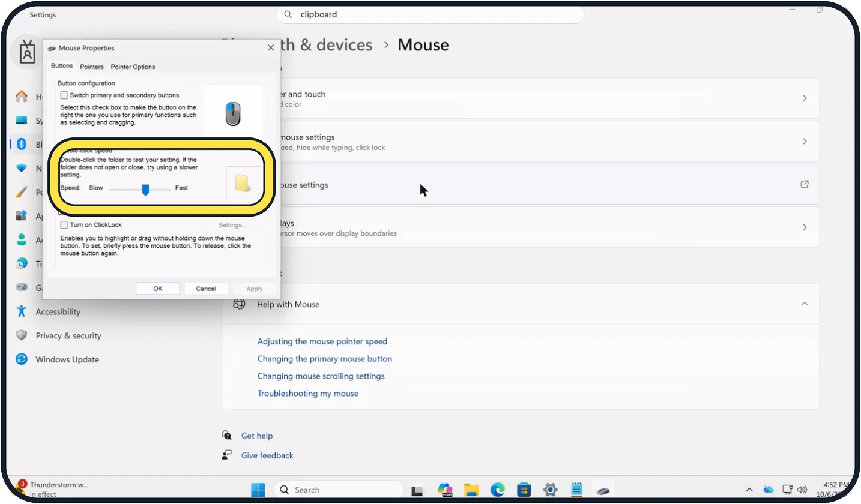This screenshot has width=861, height=504.
Task: Click the Notepad icon in the taskbar
Action: (x=576, y=490)
